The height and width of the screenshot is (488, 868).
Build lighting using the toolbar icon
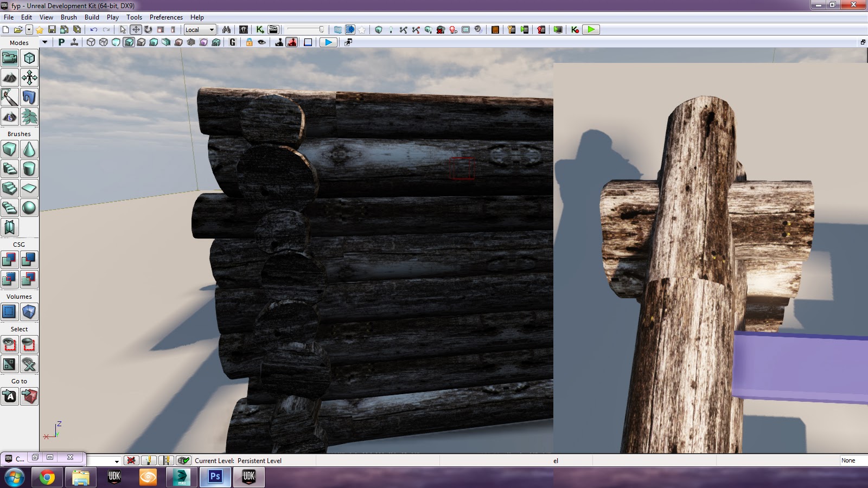coord(391,30)
